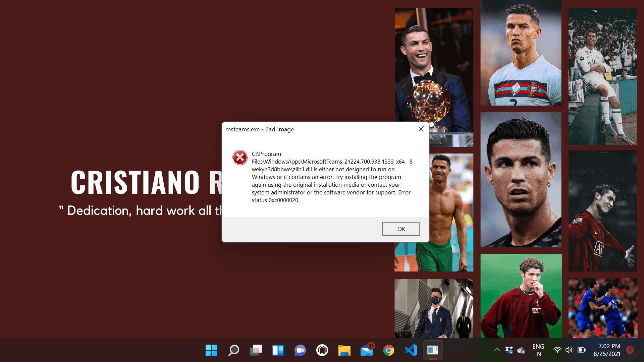The image size is (644, 362).
Task: Launch Google Chrome from taskbar
Action: 388,350
